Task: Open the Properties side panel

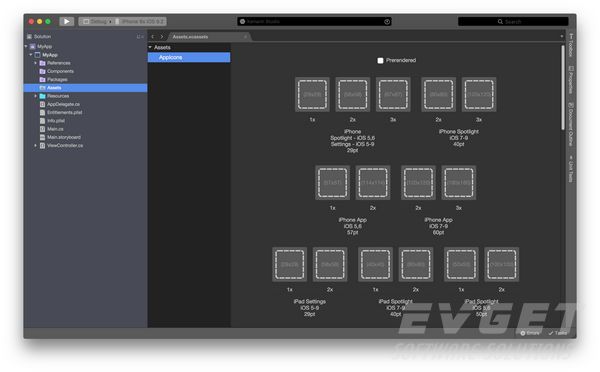Action: 571,80
